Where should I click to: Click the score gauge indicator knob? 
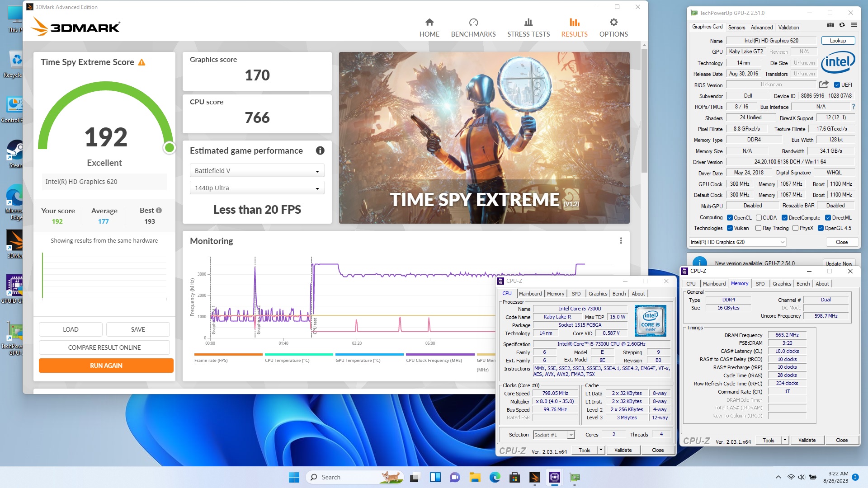click(x=170, y=147)
